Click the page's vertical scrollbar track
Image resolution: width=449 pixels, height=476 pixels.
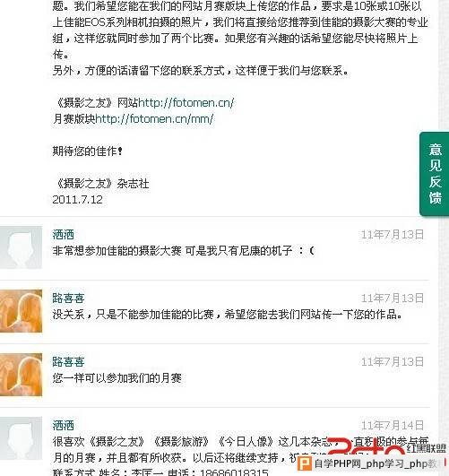coord(444,67)
